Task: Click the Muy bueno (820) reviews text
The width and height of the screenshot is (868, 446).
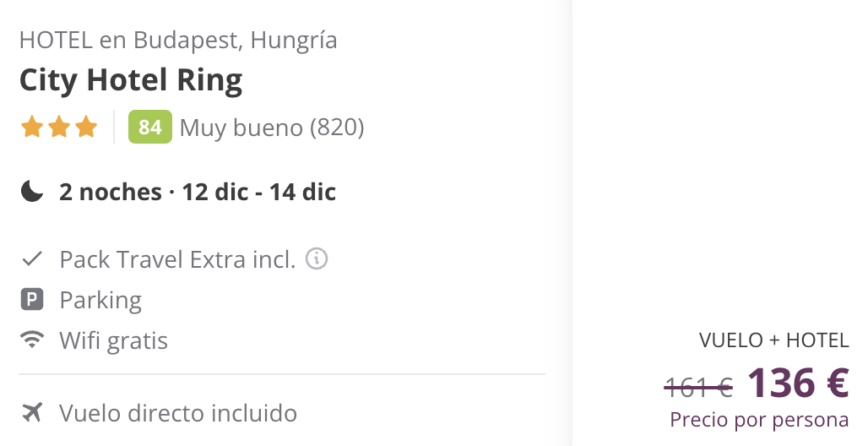Action: coord(272,128)
